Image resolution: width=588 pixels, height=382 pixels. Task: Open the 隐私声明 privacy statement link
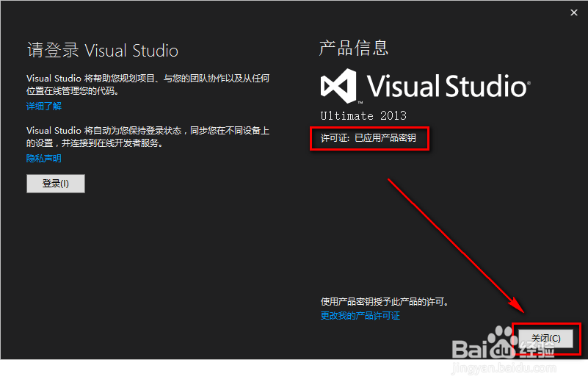pyautogui.click(x=44, y=159)
